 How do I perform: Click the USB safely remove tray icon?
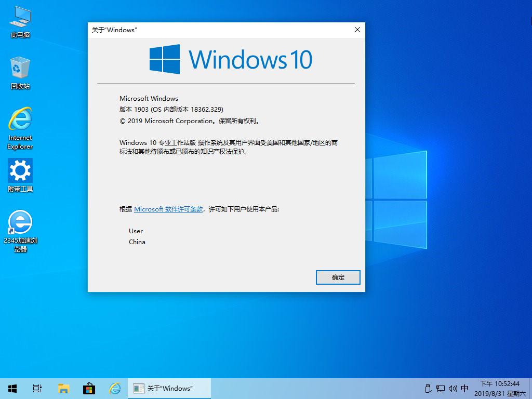click(428, 389)
